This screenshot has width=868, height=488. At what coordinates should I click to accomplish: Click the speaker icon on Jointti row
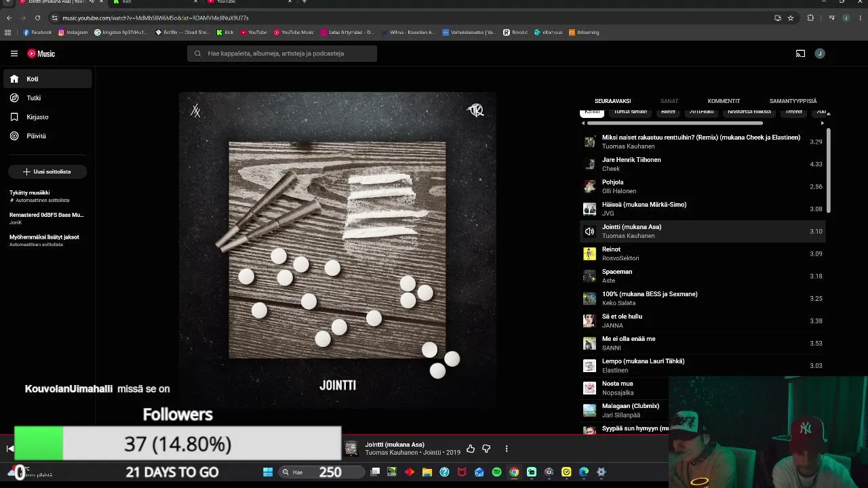tap(589, 231)
